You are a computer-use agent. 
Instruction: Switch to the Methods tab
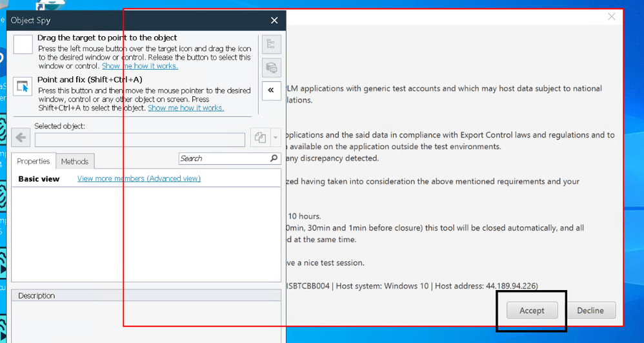point(75,161)
